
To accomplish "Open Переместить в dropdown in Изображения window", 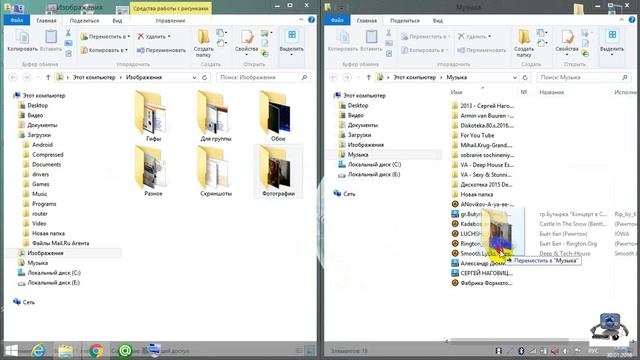I will pos(105,36).
